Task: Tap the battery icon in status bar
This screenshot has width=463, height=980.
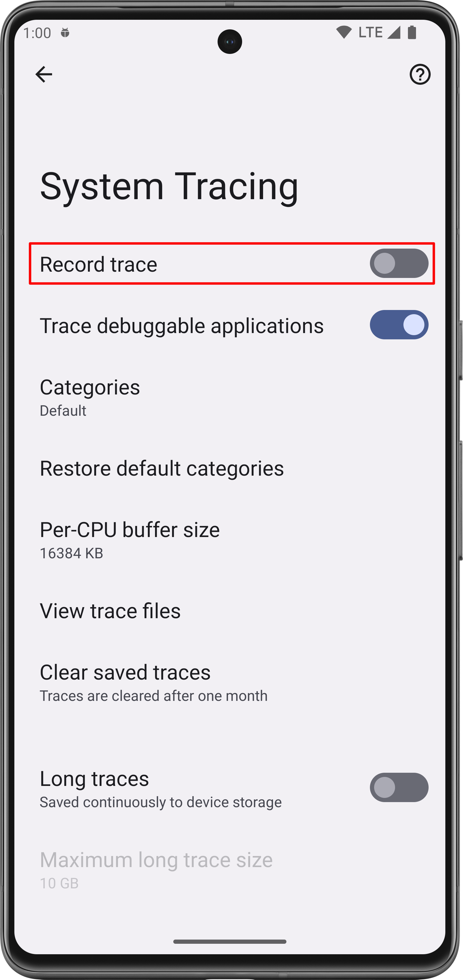Action: 412,32
